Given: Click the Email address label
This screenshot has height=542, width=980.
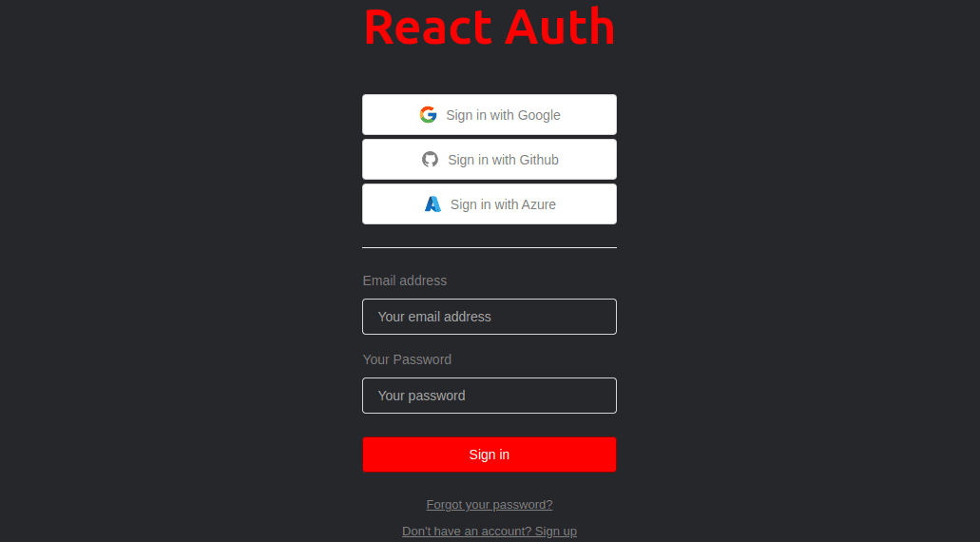Looking at the screenshot, I should pos(405,281).
